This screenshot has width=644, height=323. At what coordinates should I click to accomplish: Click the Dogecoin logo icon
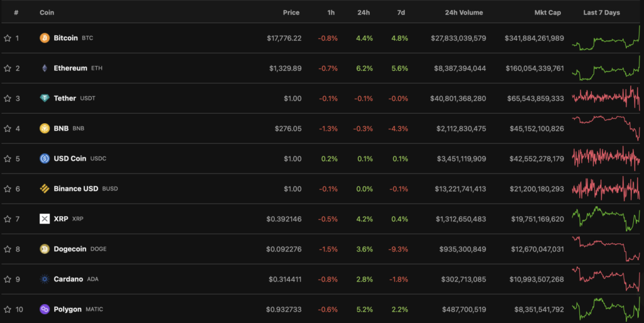45,249
